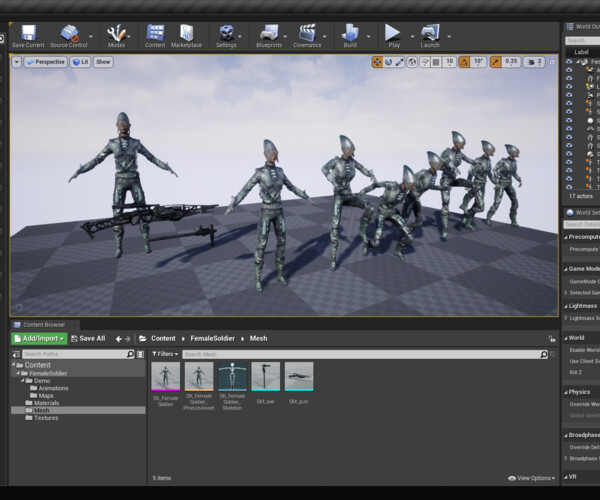This screenshot has width=600, height=500.
Task: Open the Build options dropdown arrow
Action: (368, 37)
